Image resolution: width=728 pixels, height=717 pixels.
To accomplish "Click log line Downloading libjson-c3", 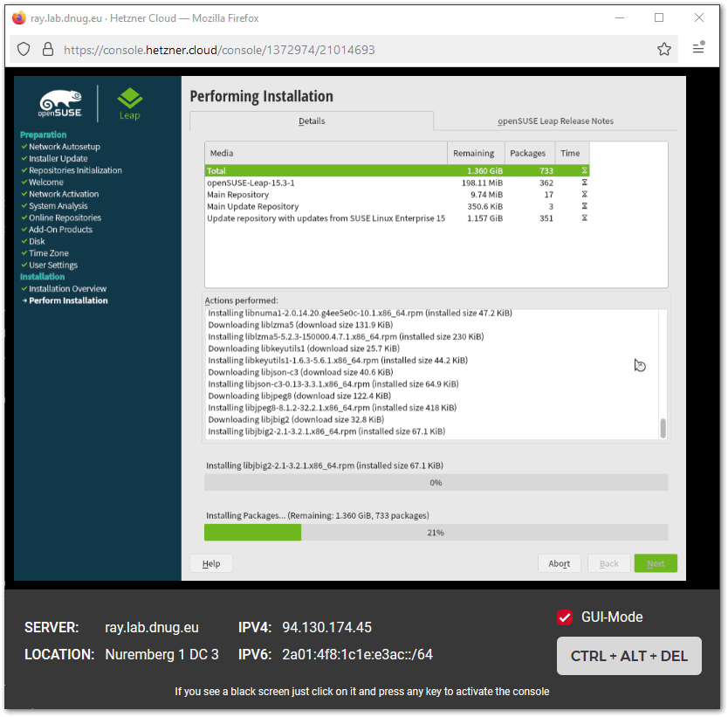I will [x=300, y=372].
